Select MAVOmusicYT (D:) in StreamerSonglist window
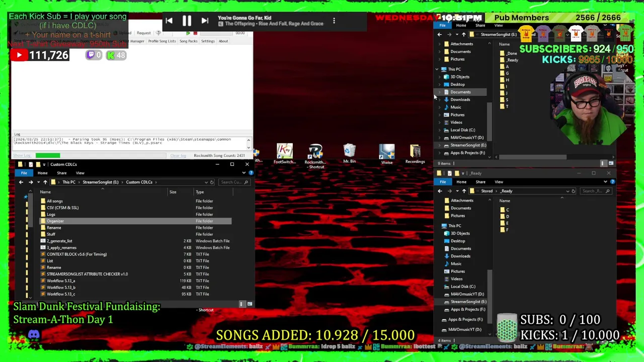Viewport: 644px width, 362px height. (x=467, y=138)
